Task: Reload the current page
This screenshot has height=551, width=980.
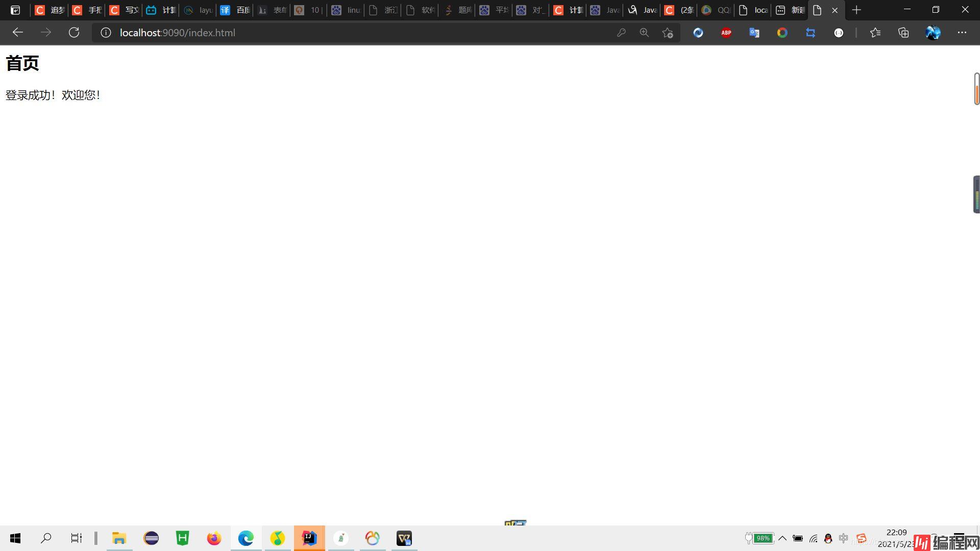Action: pyautogui.click(x=74, y=33)
